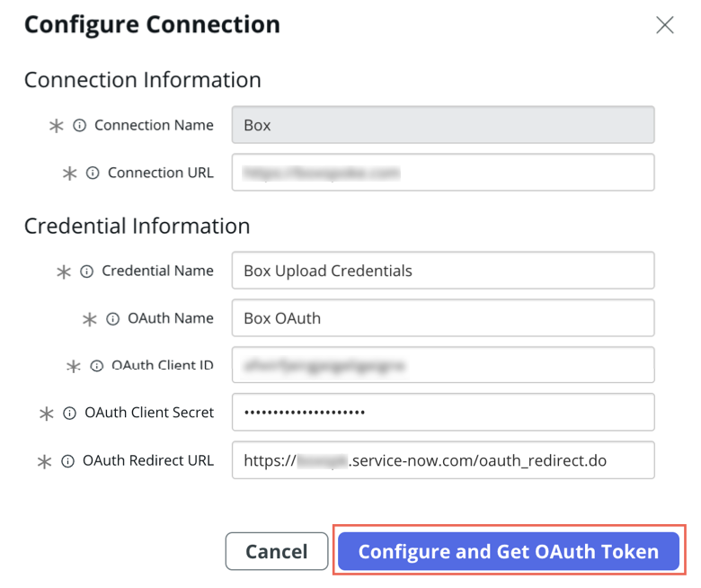Show info tooltip for Connection Name

[x=80, y=125]
